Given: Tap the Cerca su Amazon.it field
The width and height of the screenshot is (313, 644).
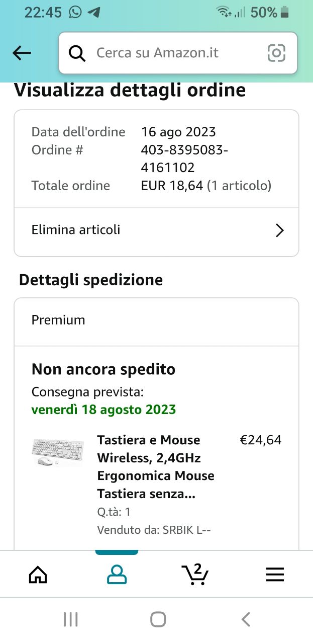Looking at the screenshot, I should [x=171, y=53].
